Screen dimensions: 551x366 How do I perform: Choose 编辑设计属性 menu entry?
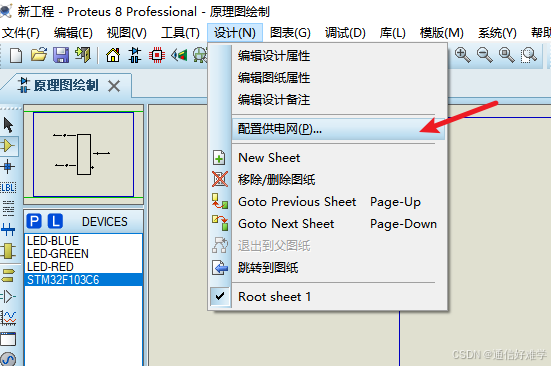pos(338,56)
